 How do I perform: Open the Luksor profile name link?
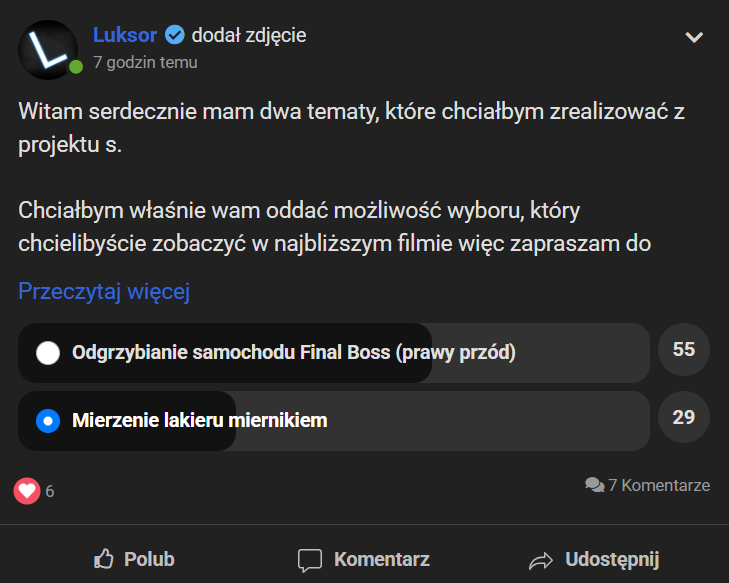[125, 35]
